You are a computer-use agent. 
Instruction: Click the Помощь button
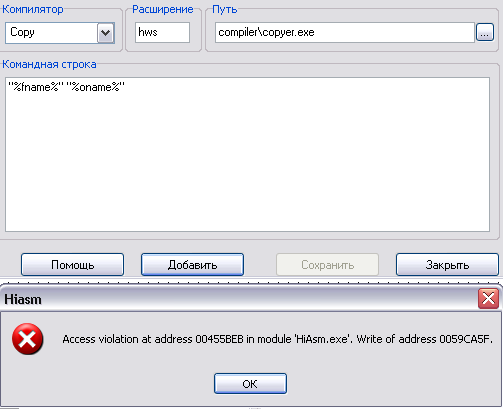[72, 265]
